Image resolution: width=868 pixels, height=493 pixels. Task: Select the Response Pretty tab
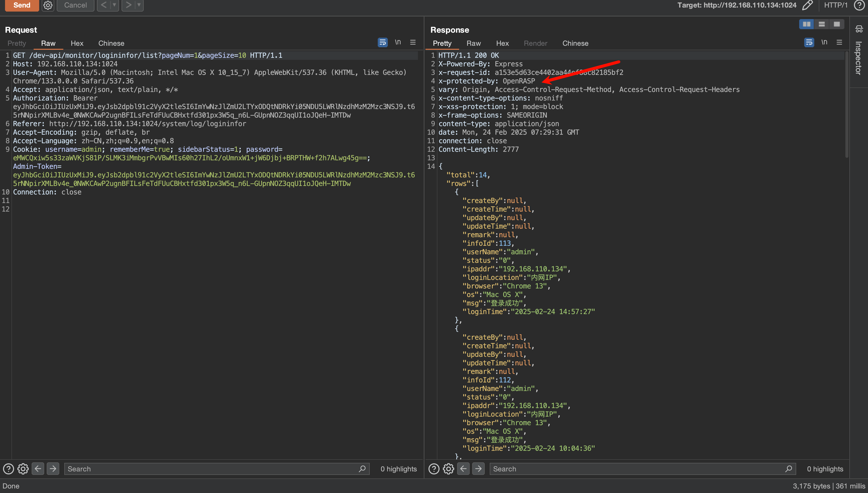442,43
